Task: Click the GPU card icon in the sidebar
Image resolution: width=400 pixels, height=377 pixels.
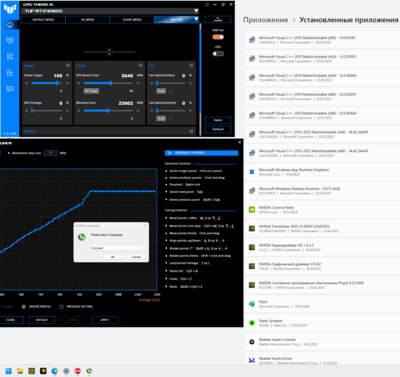Action: (10, 88)
